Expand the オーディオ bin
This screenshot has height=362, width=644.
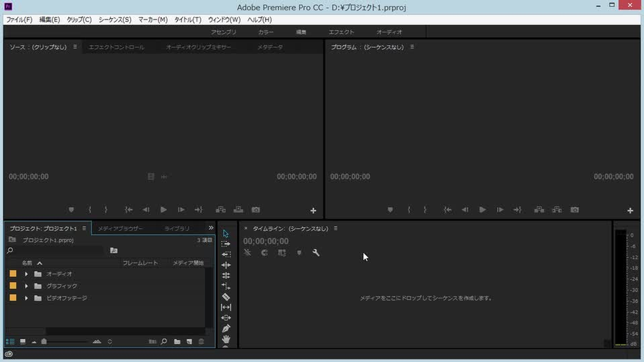26,274
